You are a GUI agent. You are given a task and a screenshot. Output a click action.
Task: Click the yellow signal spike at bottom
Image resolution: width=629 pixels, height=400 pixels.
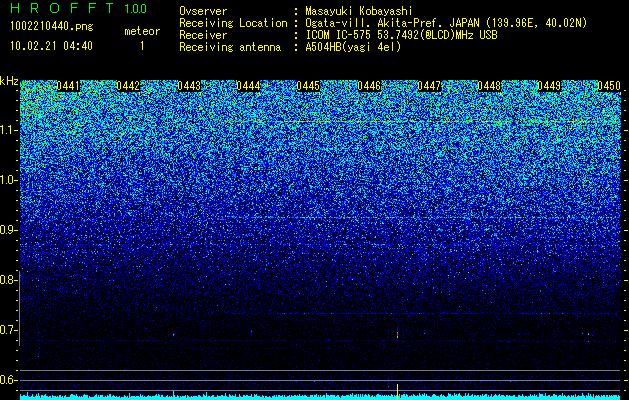(x=398, y=392)
